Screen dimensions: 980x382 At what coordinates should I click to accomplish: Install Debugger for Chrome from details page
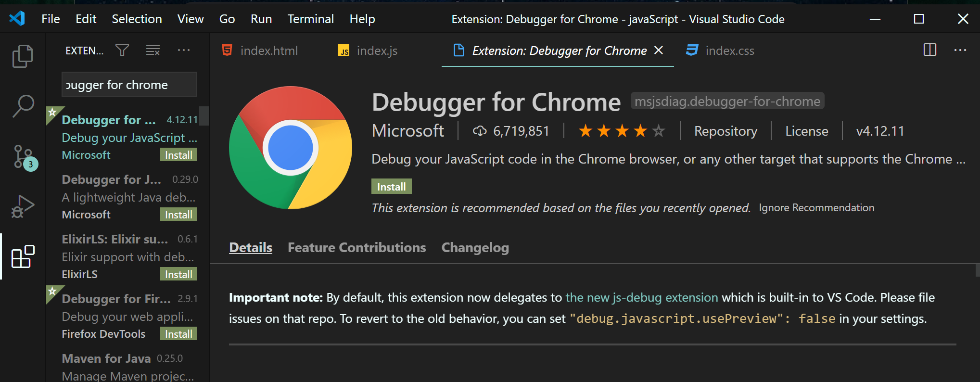click(x=391, y=187)
